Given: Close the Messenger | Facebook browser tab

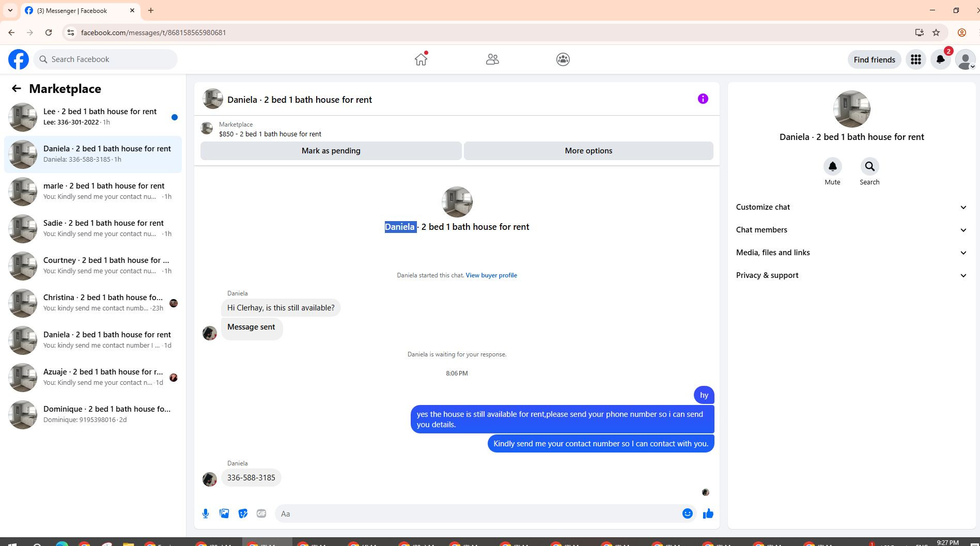Looking at the screenshot, I should (132, 10).
